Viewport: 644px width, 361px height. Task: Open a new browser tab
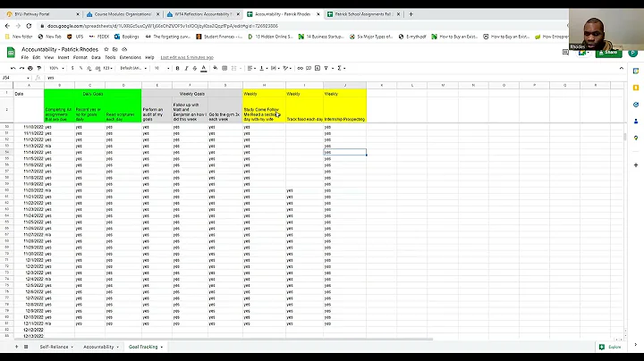pos(411,14)
